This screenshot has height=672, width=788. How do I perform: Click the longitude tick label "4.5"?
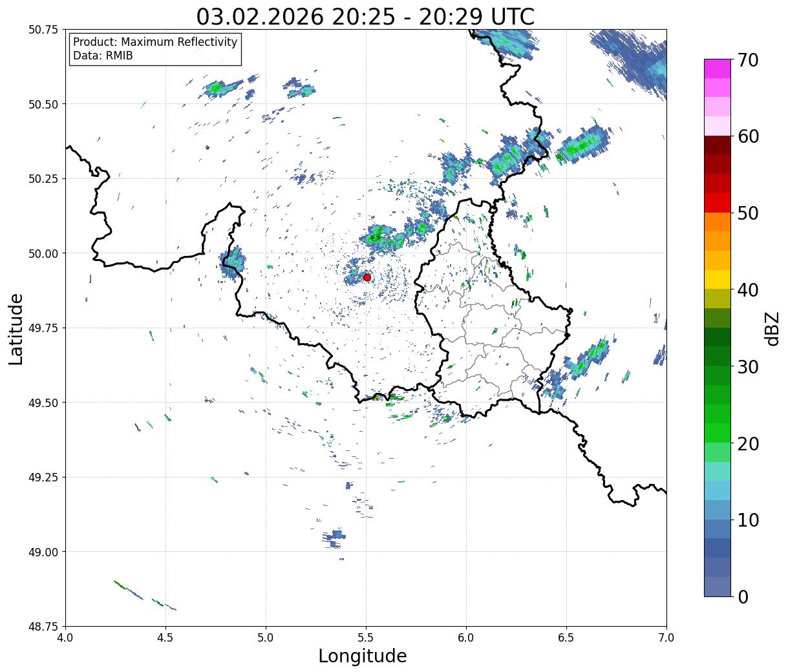(165, 638)
